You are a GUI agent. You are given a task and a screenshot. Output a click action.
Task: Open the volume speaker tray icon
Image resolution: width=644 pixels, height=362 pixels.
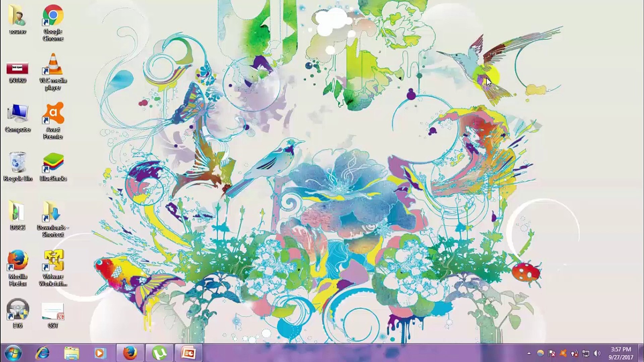pyautogui.click(x=597, y=353)
